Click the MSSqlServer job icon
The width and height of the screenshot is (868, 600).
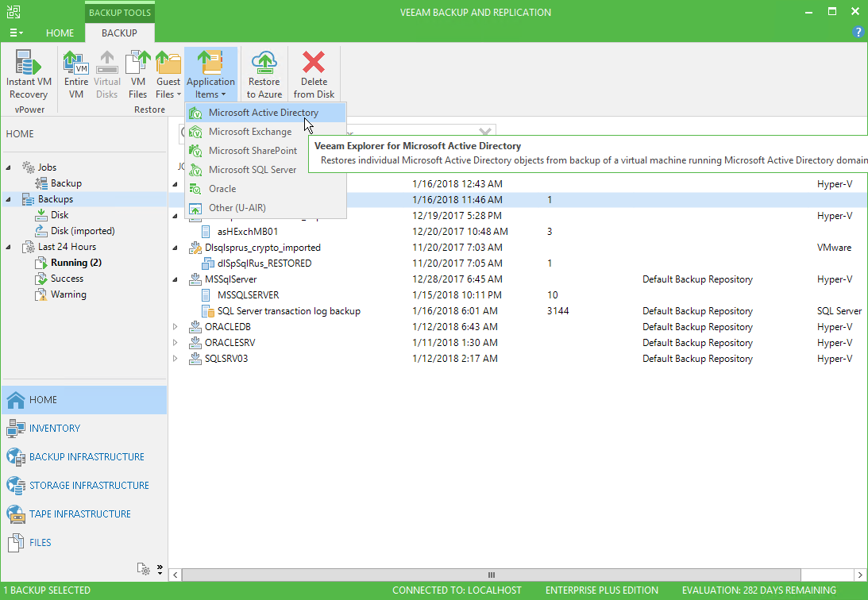(x=195, y=279)
